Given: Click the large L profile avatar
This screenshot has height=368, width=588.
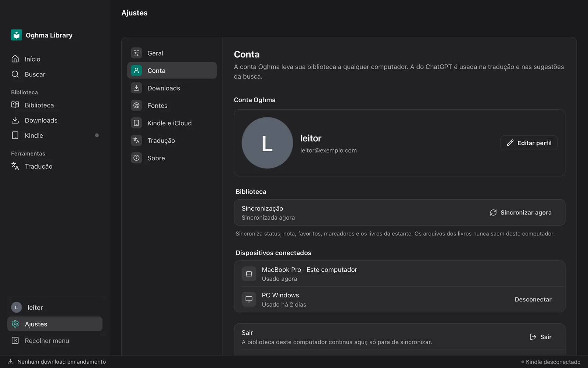Looking at the screenshot, I should click(267, 143).
